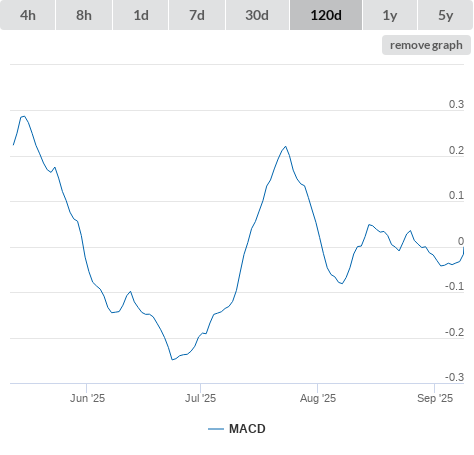Click the Jul '25 axis label
This screenshot has width=474, height=455.
point(201,398)
